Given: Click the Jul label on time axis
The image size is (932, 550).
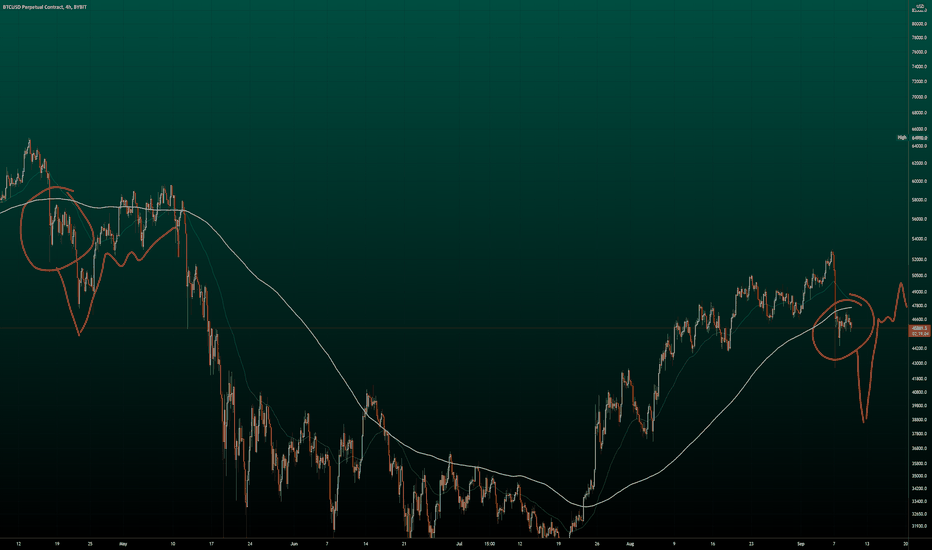Looking at the screenshot, I should (459, 543).
